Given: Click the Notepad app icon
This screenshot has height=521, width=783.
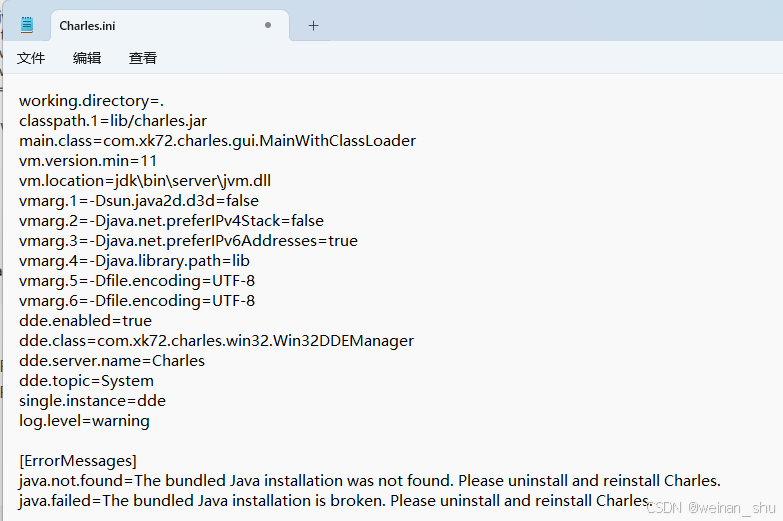Looking at the screenshot, I should coord(27,24).
